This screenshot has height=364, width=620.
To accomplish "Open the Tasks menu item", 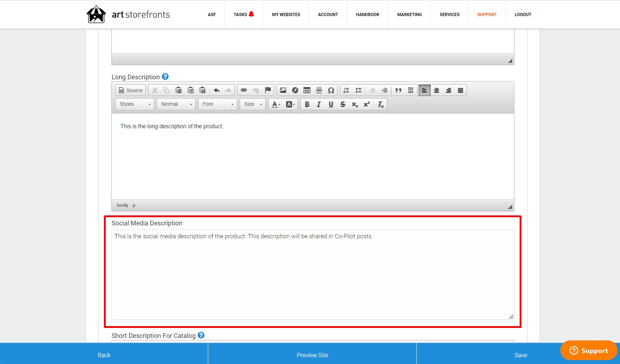I will (x=244, y=15).
